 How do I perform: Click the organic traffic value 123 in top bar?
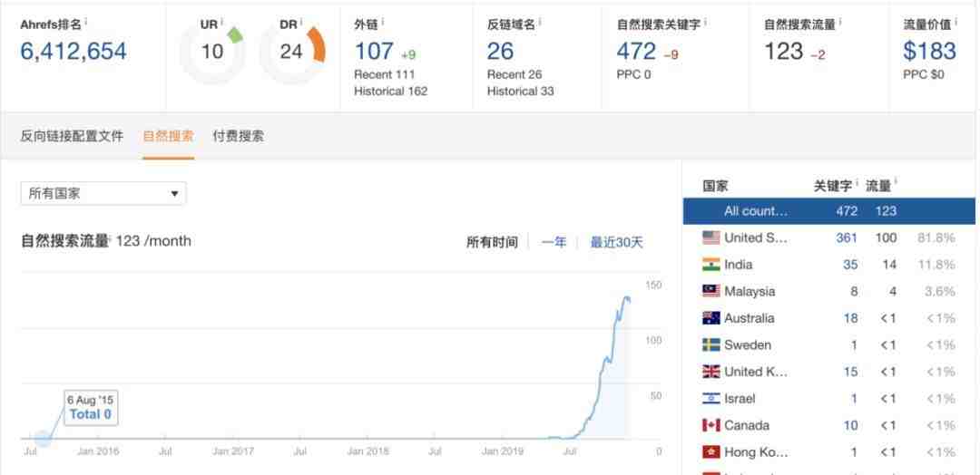[784, 51]
